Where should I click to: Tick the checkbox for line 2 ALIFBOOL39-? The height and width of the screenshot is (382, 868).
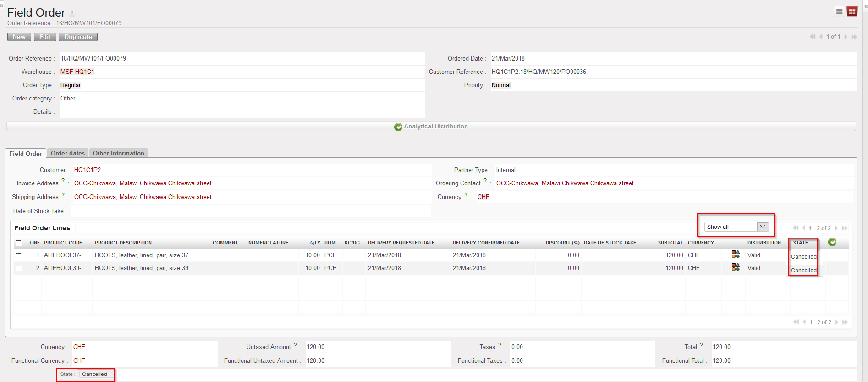18,268
